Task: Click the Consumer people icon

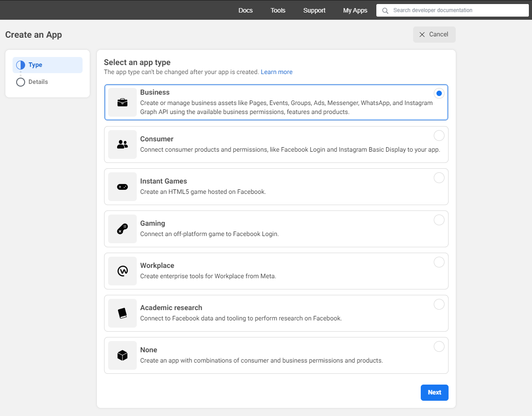Action: point(122,145)
